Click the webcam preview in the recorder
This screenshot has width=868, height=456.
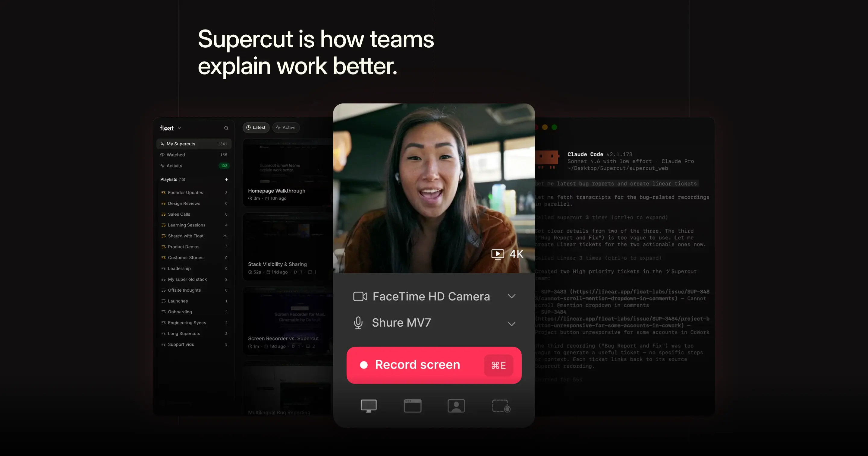(x=434, y=188)
